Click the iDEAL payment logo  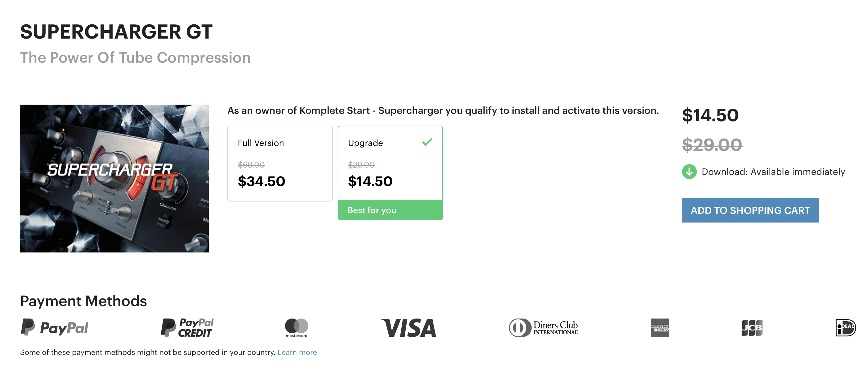(x=845, y=327)
